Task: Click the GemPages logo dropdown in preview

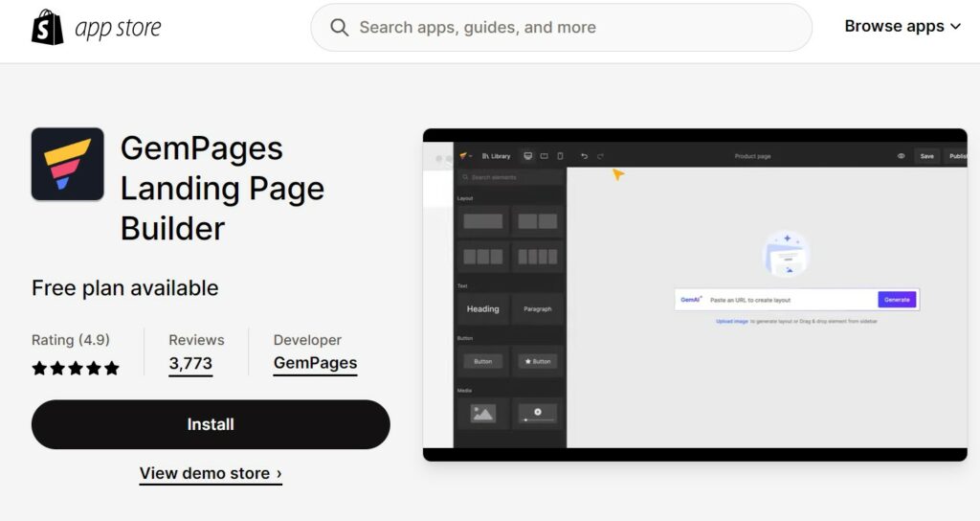Action: pos(466,156)
